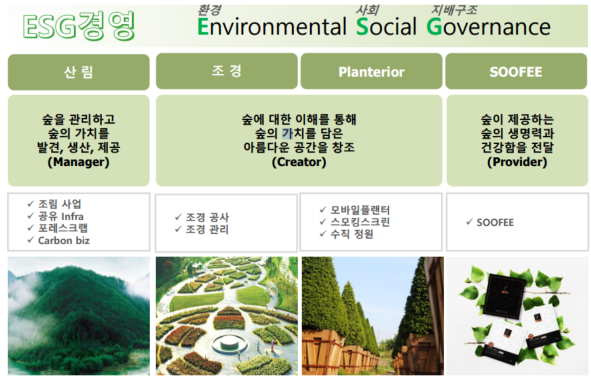Click the Governance heading word

[x=488, y=27]
